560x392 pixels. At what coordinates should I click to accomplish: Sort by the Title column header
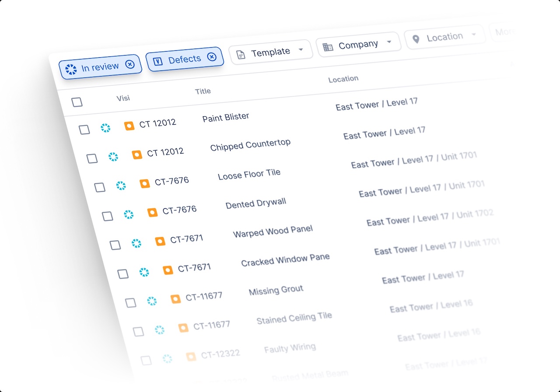(203, 91)
